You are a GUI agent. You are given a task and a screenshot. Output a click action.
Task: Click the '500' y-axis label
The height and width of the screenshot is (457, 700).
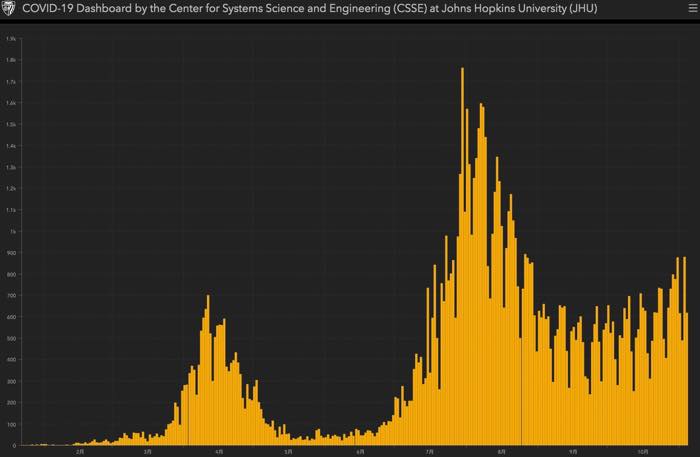12,338
